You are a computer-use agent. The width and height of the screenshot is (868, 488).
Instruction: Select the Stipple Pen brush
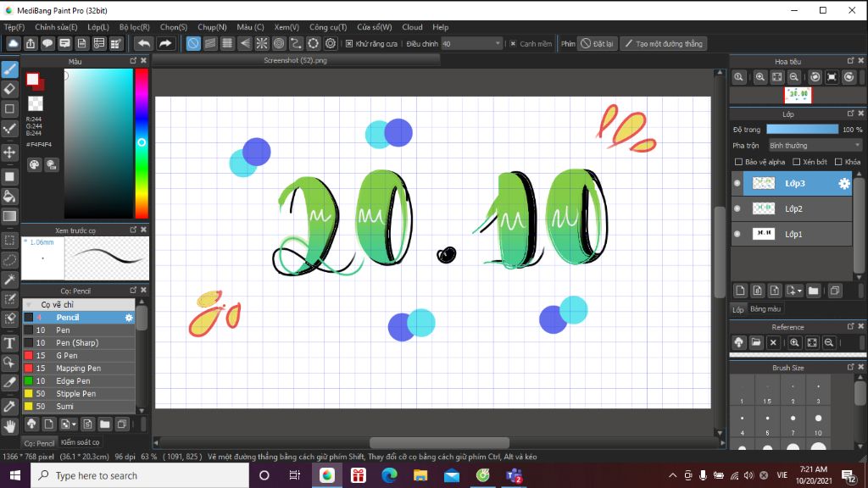pos(79,394)
